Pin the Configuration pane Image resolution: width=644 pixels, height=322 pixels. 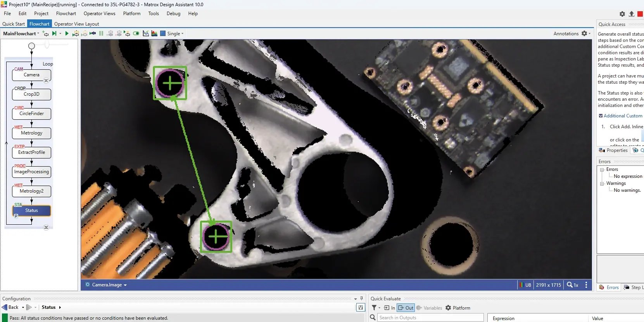coord(361,298)
